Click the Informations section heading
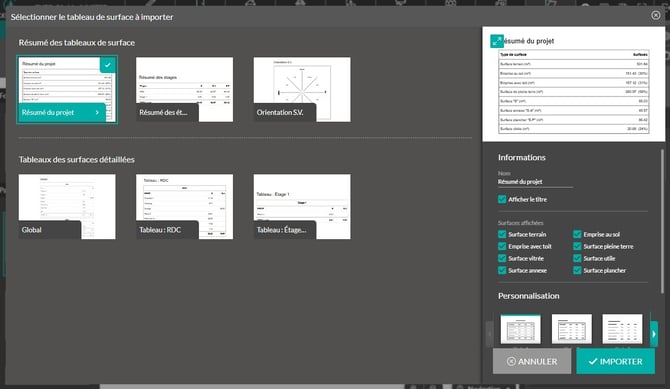The height and width of the screenshot is (389, 670). pyautogui.click(x=522, y=157)
